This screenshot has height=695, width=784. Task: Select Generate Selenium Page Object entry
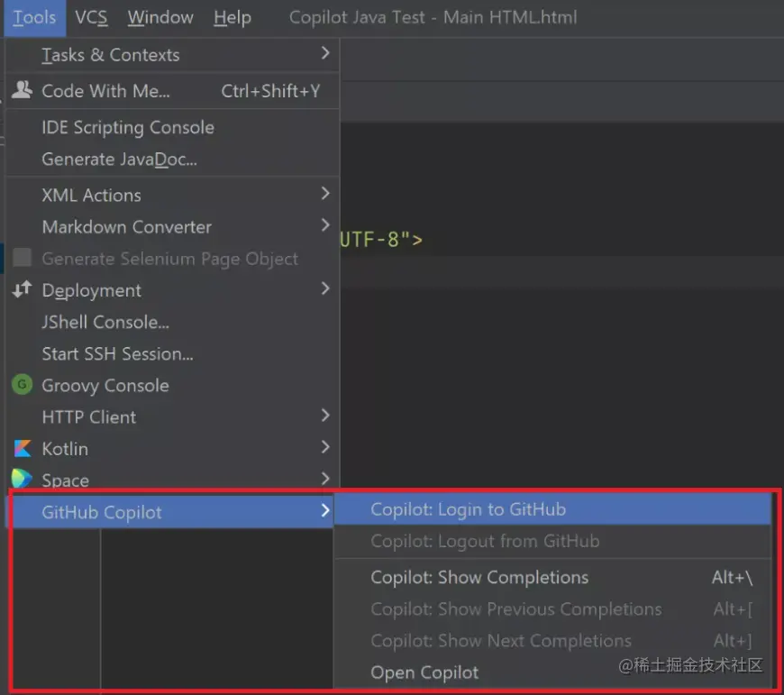(x=172, y=259)
